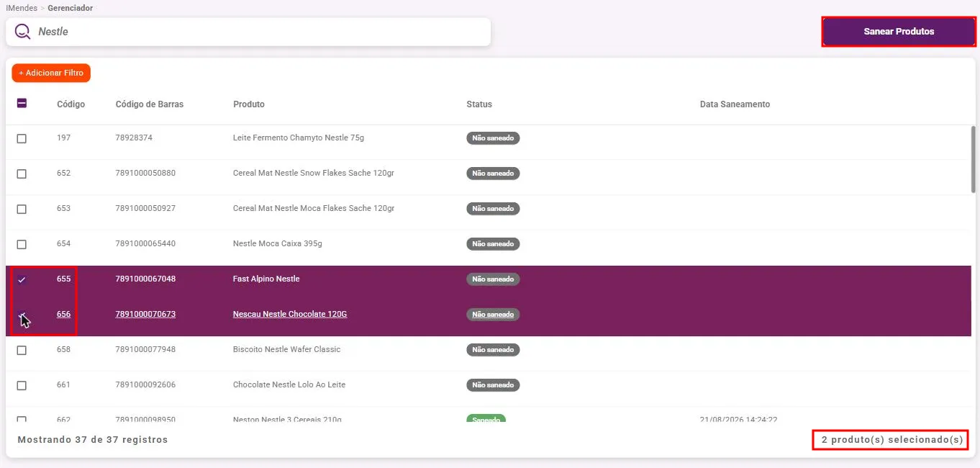
Task: Click the Nestle Moca Caixa 395g name
Action: (278, 243)
